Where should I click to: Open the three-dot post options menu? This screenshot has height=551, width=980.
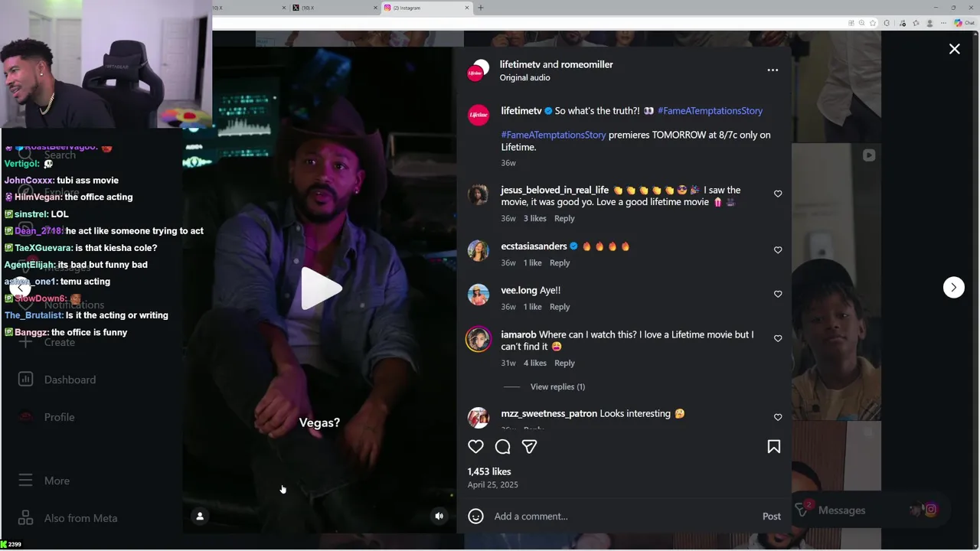click(773, 70)
